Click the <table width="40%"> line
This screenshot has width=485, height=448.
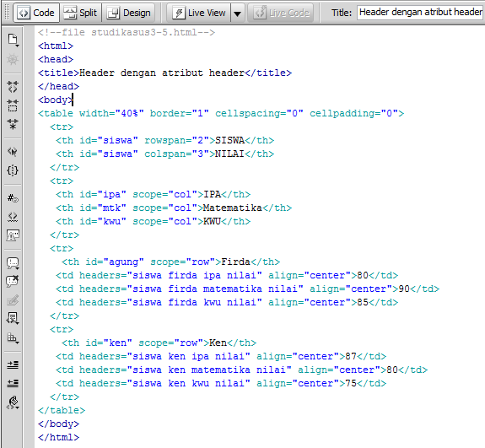pos(221,114)
